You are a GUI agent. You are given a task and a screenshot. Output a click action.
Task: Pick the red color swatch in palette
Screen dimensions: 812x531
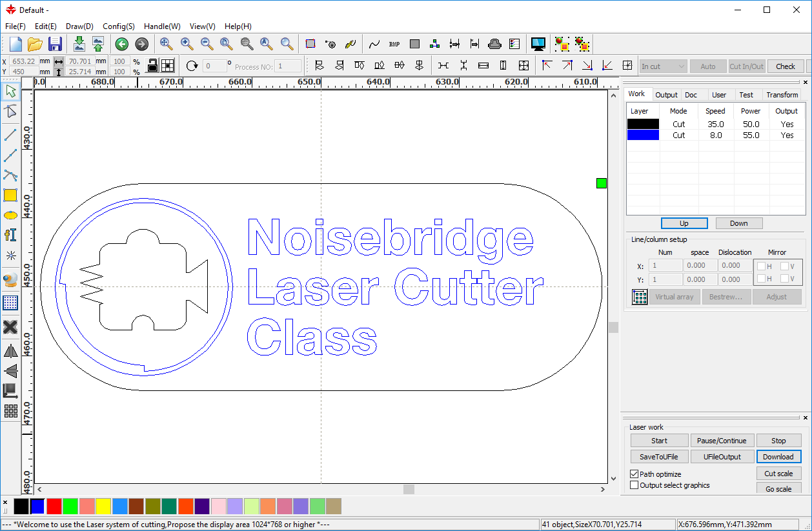click(54, 506)
